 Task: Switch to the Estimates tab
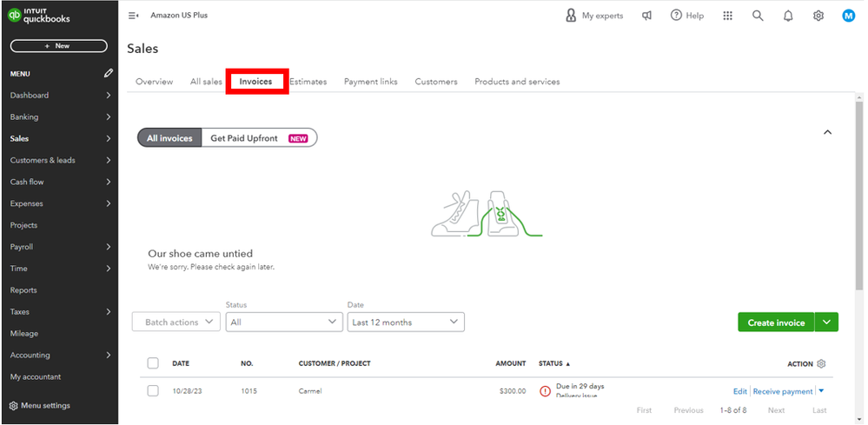308,82
